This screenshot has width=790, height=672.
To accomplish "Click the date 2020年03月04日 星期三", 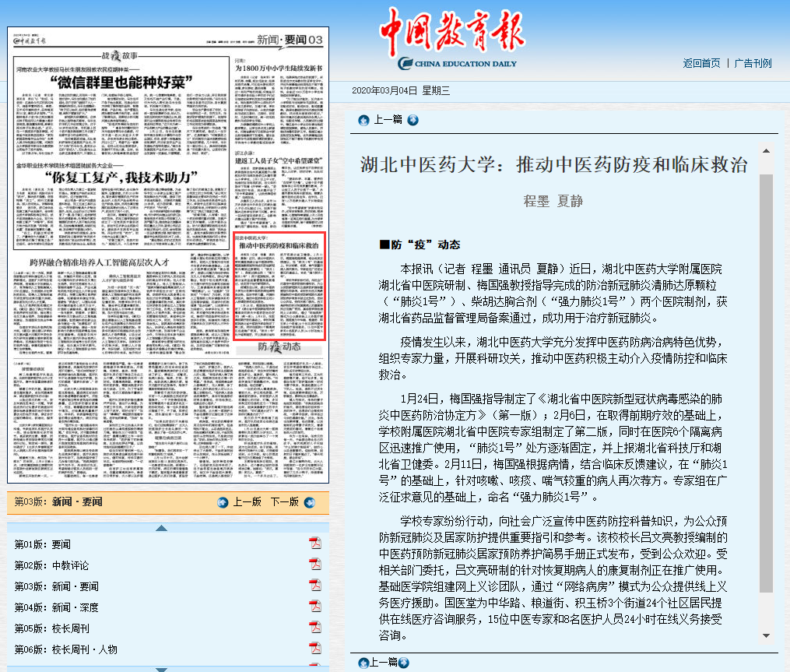I will (x=401, y=91).
